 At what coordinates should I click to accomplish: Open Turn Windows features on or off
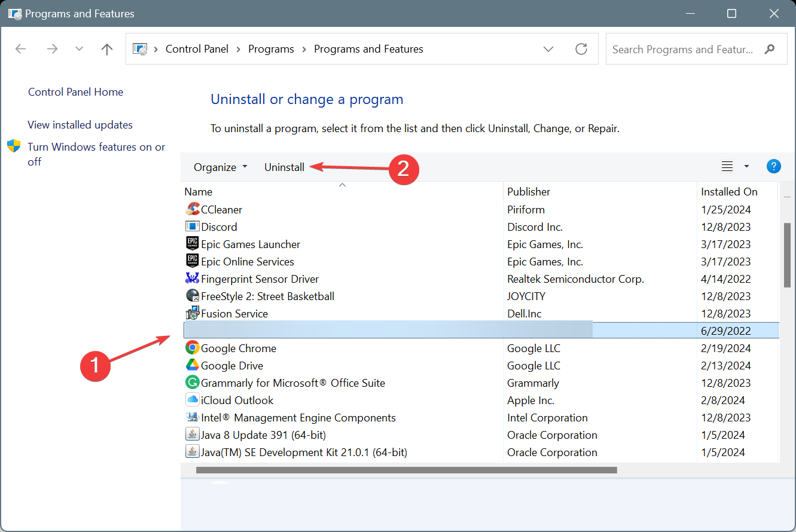click(96, 154)
